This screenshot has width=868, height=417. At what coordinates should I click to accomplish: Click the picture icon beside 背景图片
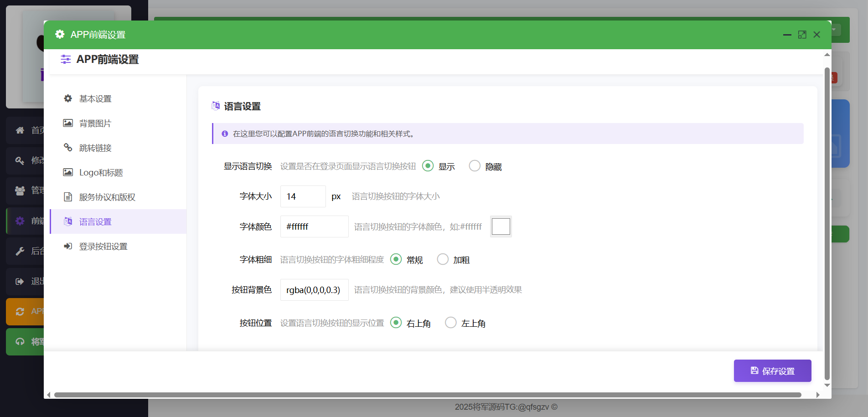68,123
